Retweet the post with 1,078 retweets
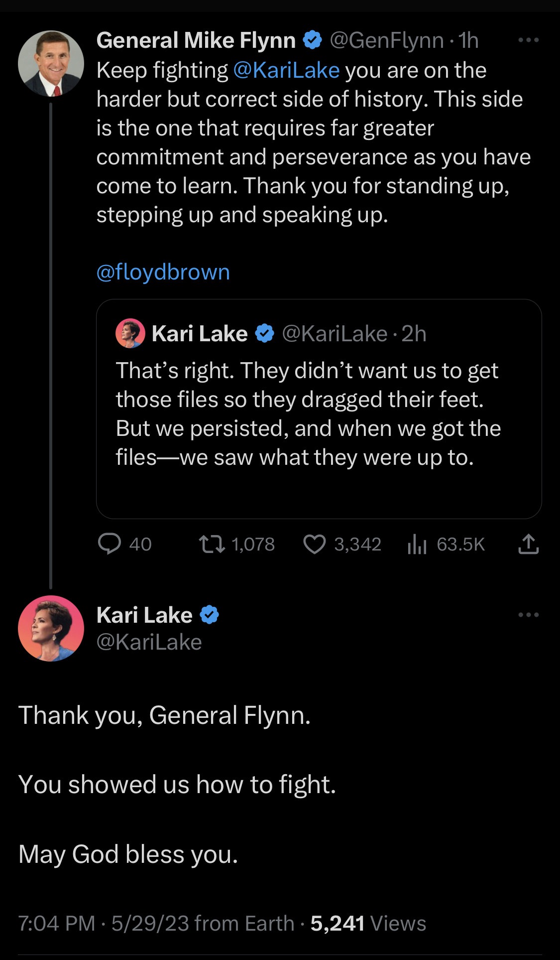The height and width of the screenshot is (960, 560). click(212, 544)
